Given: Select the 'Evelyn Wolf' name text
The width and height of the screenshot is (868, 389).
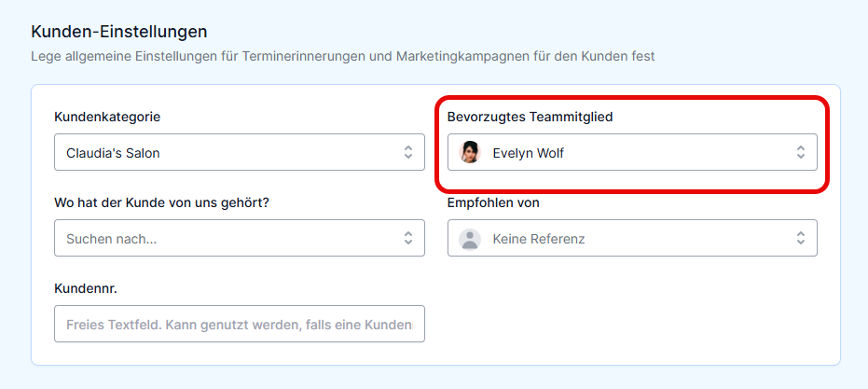Looking at the screenshot, I should (528, 153).
